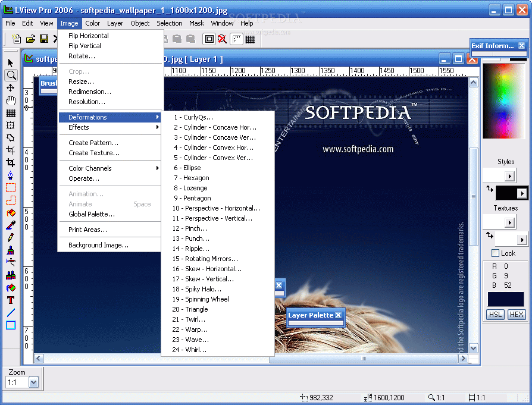Toggle the fit frame toolbar button
The height and width of the screenshot is (405, 532).
209,39
